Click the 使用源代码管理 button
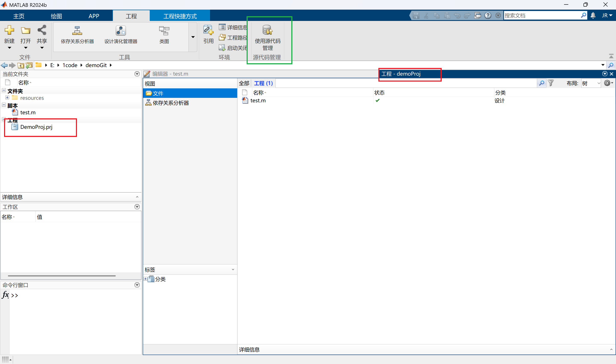This screenshot has width=616, height=364. tap(267, 38)
